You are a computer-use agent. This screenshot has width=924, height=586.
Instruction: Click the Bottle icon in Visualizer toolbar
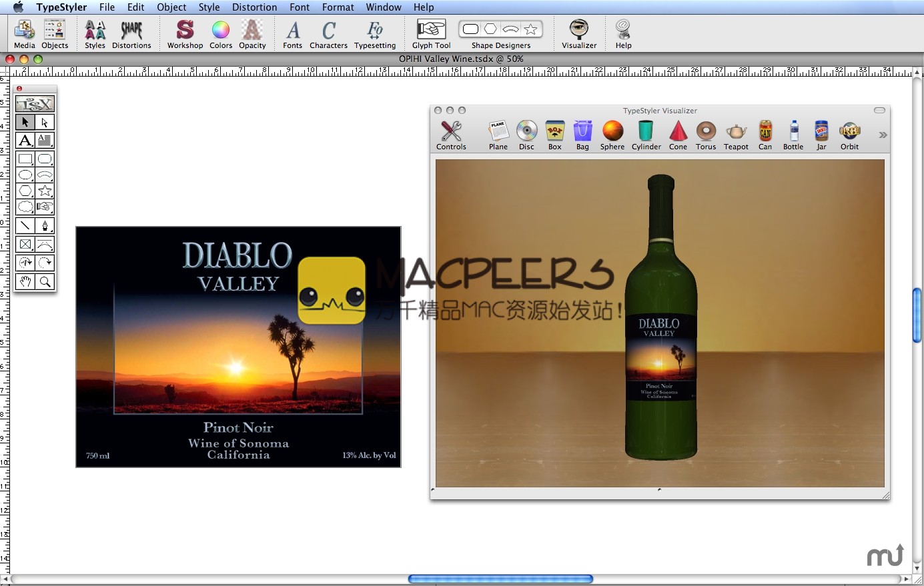point(793,135)
